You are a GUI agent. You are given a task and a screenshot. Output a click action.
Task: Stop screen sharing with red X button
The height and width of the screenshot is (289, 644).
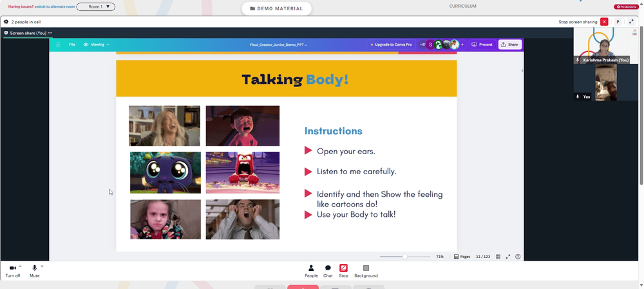(x=604, y=22)
